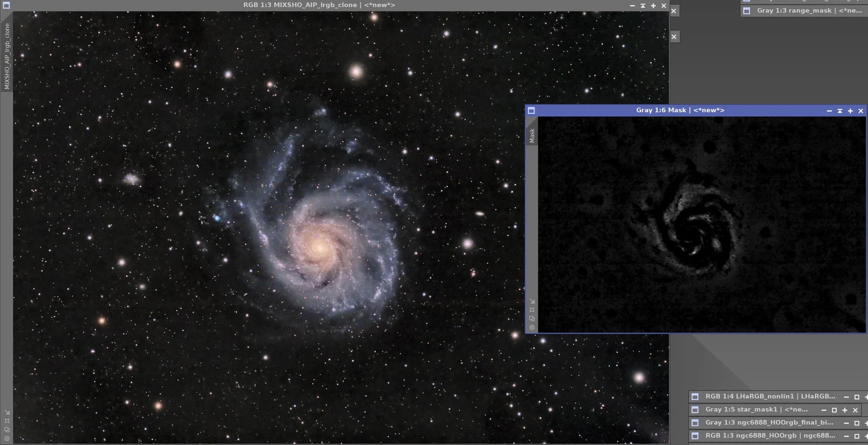Viewport: 868px width, 445px height.
Task: Click the workspace icon at the screen's top-left corner
Action: (x=6, y=5)
